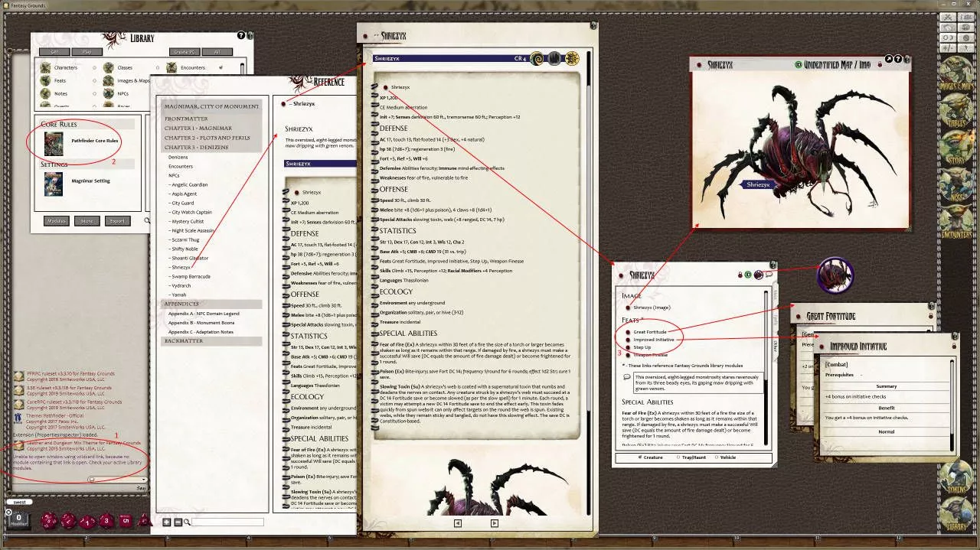Open the chat mode dropdown arrow
Image resolution: width=980 pixels, height=550 pixels.
(x=143, y=480)
